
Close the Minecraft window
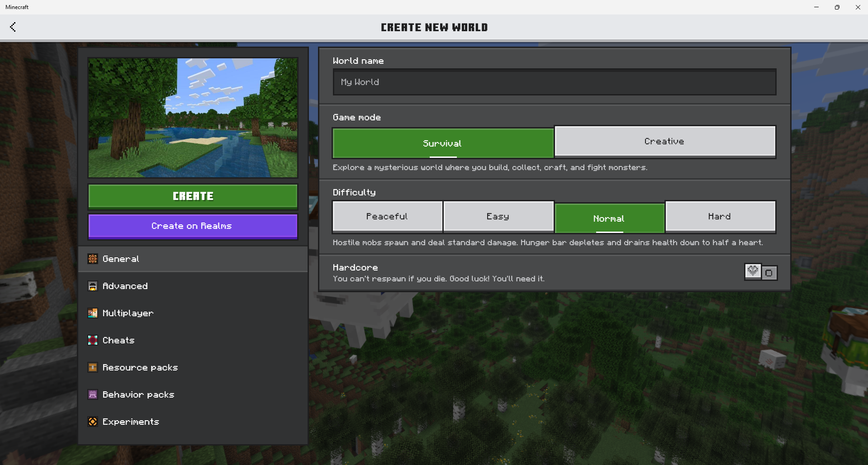pyautogui.click(x=858, y=7)
